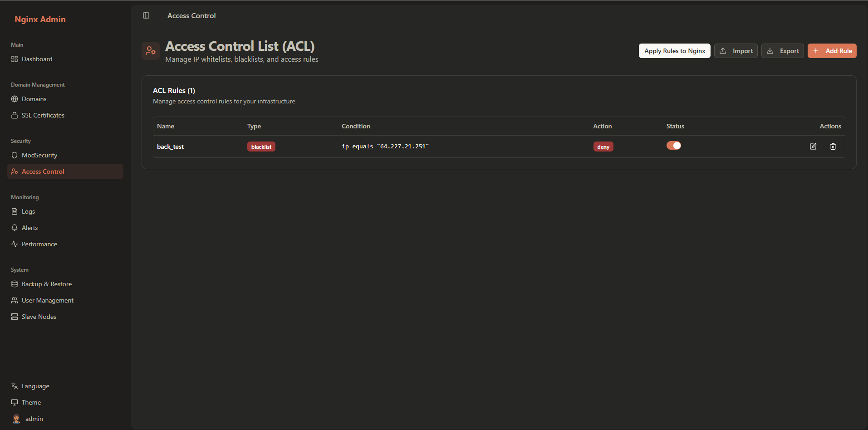Disable the back_test rule status switch
The image size is (868, 430).
coord(673,146)
